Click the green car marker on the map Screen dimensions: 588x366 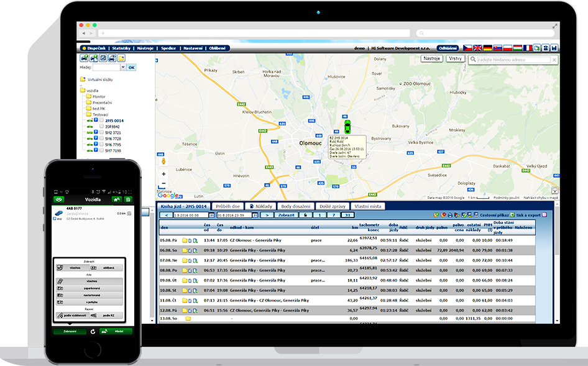click(347, 126)
